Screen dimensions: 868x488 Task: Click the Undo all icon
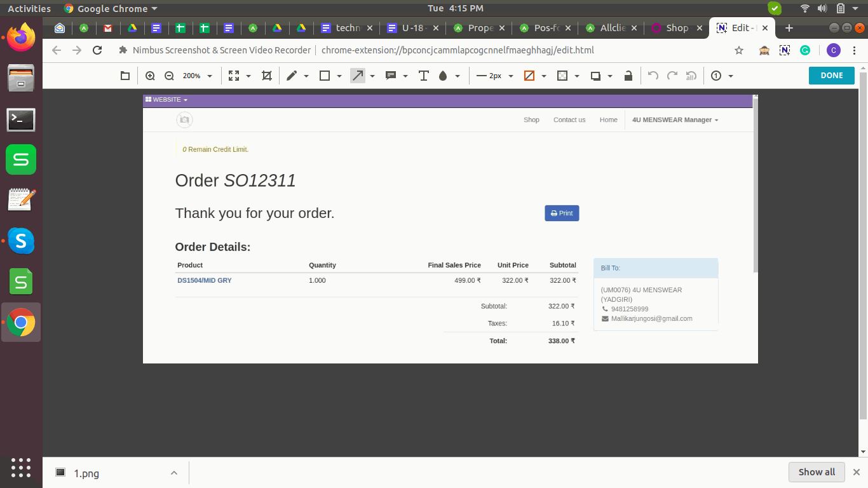click(691, 76)
